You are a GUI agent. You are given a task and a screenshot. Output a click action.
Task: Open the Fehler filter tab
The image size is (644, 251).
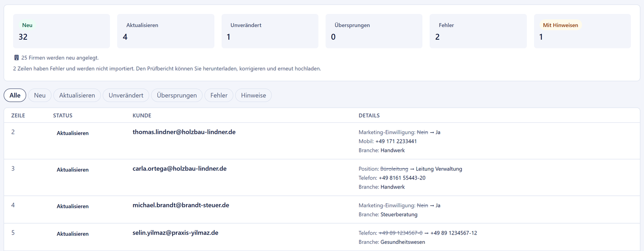(x=219, y=95)
